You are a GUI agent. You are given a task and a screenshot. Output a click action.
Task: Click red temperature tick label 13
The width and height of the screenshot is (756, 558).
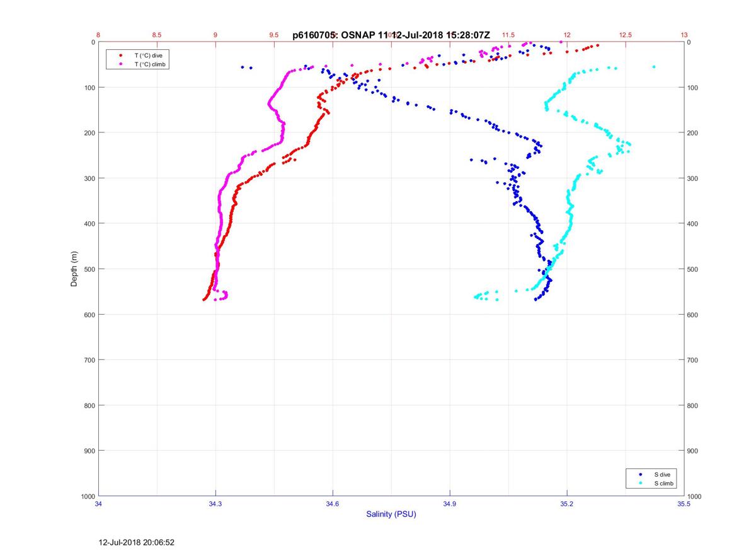click(684, 35)
